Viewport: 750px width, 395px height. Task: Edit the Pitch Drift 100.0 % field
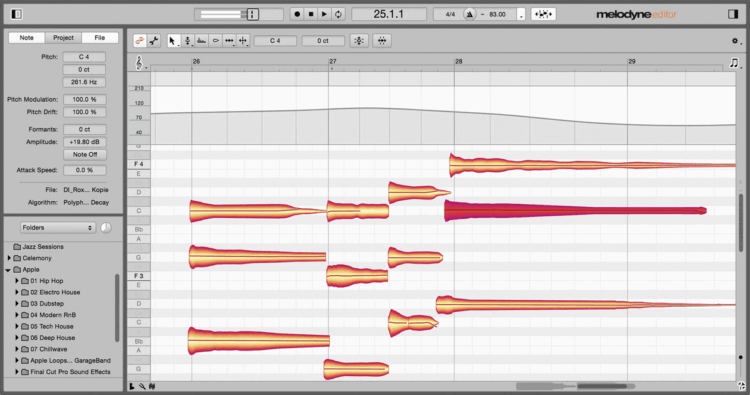84,112
